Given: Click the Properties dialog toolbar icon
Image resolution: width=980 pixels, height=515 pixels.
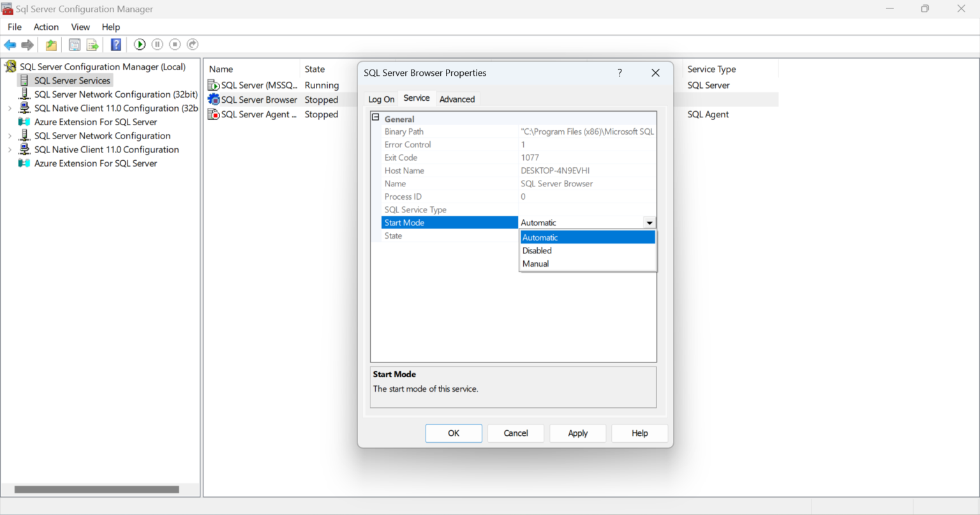Looking at the screenshot, I should click(74, 44).
